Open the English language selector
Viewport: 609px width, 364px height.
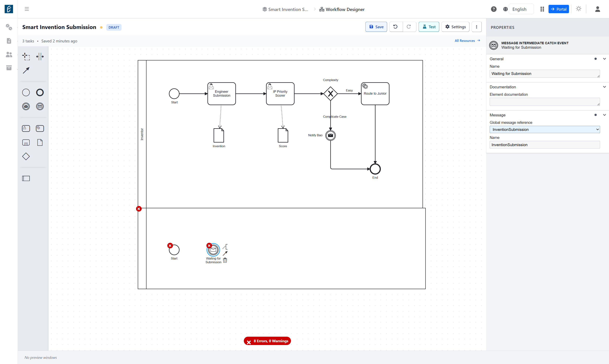pos(521,9)
